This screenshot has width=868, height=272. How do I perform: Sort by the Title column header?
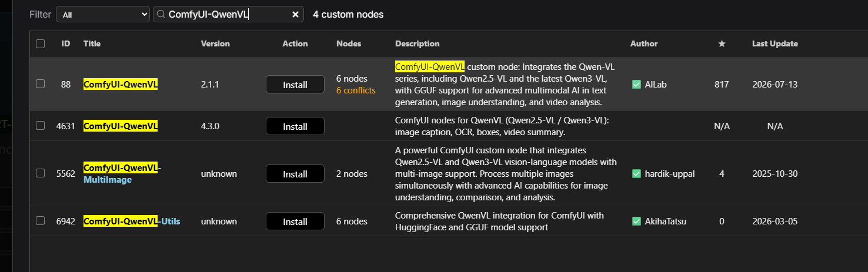[92, 43]
